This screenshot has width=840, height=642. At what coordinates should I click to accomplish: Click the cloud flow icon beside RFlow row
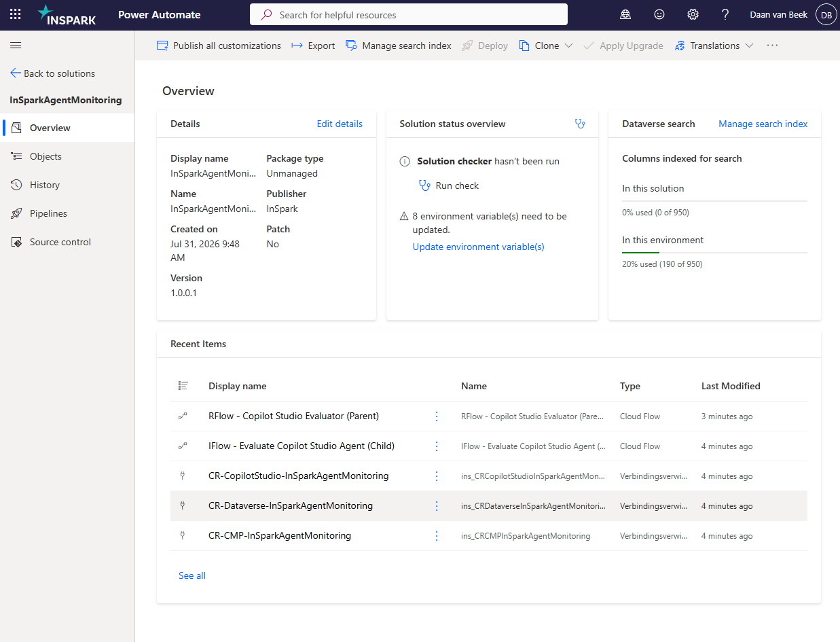183,416
